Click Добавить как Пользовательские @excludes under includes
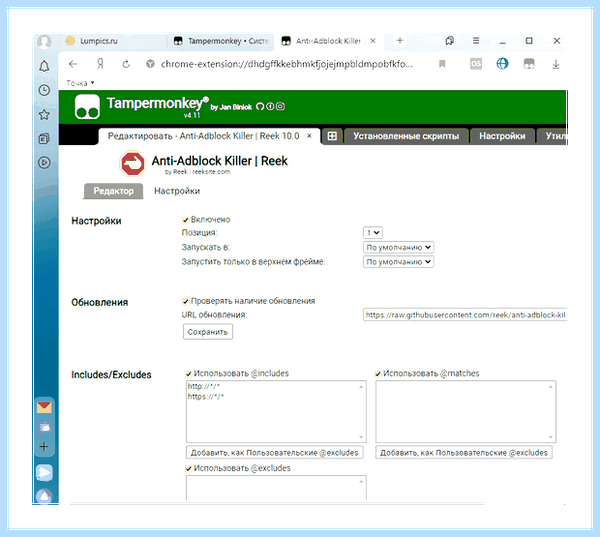This screenshot has width=600, height=537. 274,452
